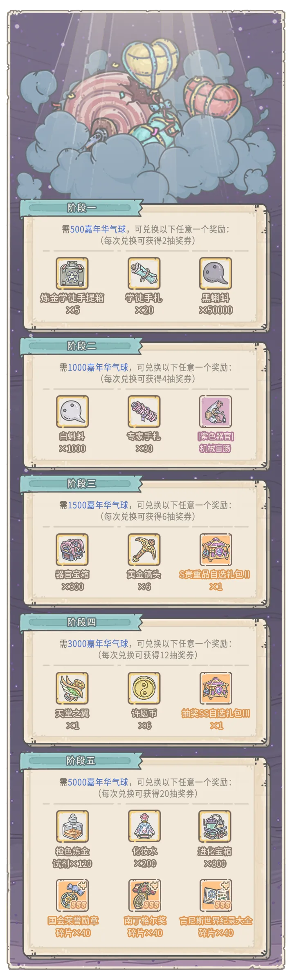This screenshot has height=980, width=292.
Task: Pick the S贵重品自选礼包II gift icon
Action: tap(216, 550)
